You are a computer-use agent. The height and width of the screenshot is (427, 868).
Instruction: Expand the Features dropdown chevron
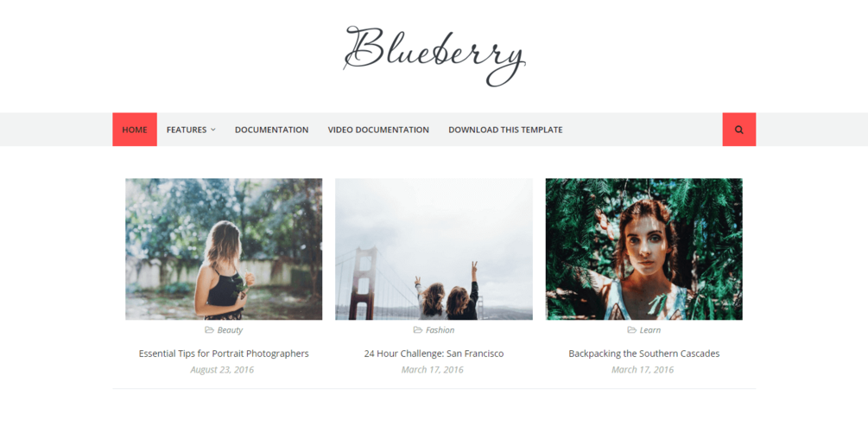(x=213, y=131)
